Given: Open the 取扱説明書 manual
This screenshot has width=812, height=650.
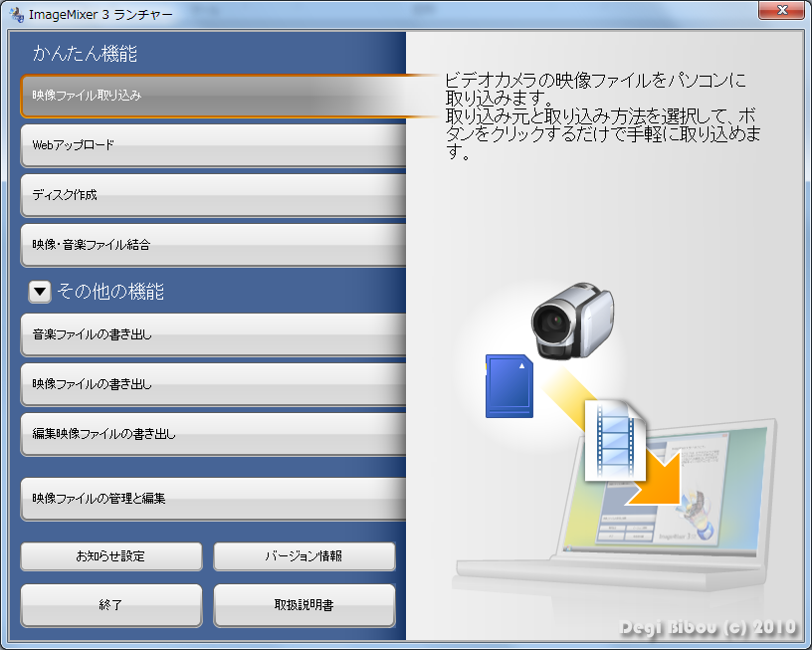Looking at the screenshot, I should click(x=304, y=605).
